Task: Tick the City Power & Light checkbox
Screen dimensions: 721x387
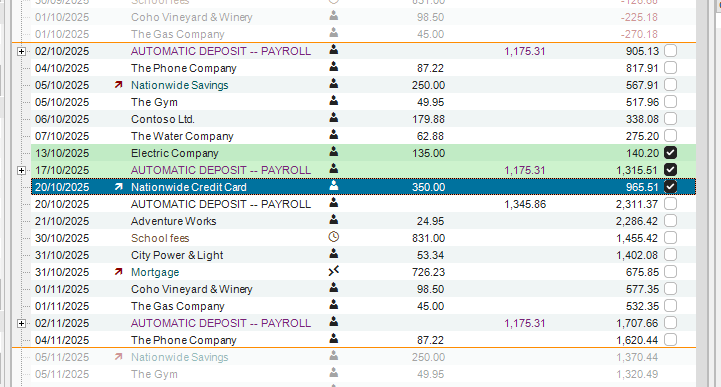Action: pos(670,255)
